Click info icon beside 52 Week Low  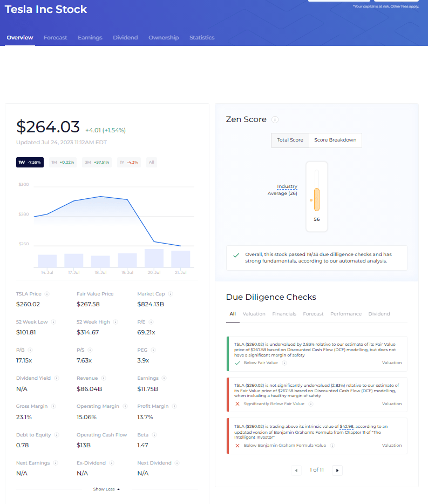53,322
